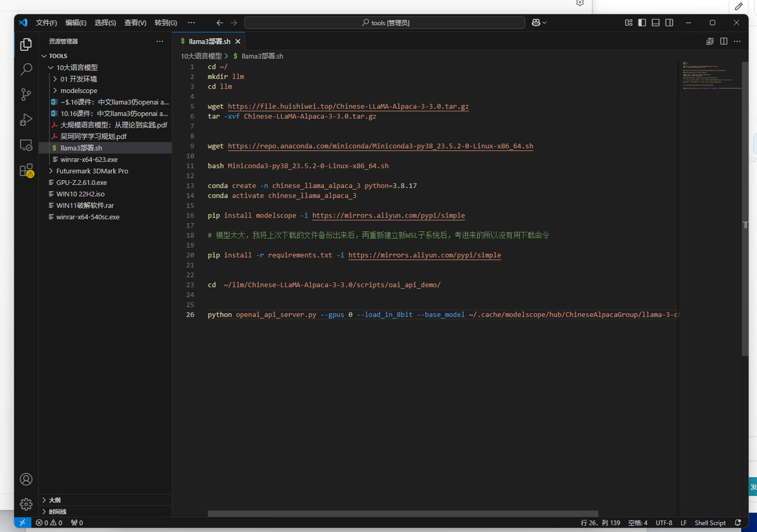Click the UTF-8 encoding in status bar
757x532 pixels.
(x=664, y=523)
